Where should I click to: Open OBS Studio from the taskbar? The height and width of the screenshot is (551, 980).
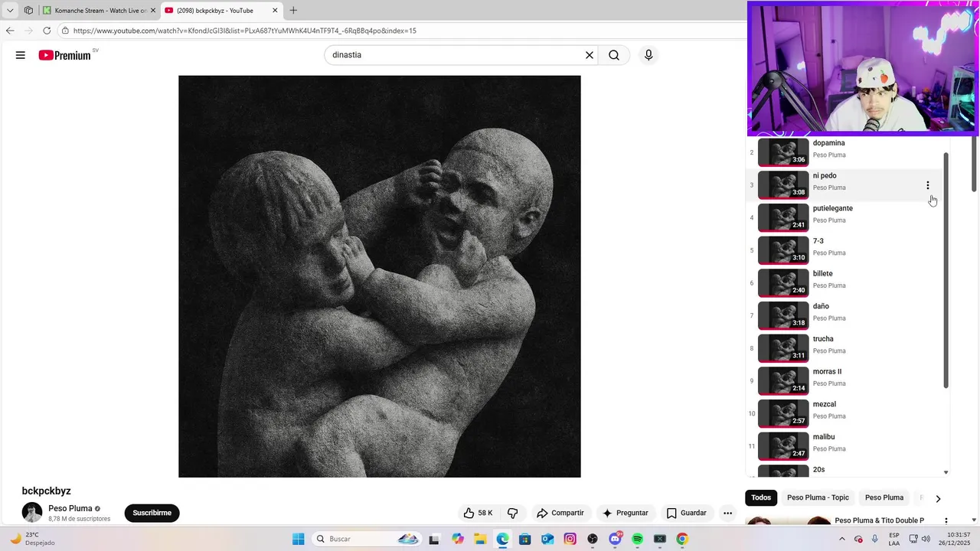pyautogui.click(x=593, y=539)
